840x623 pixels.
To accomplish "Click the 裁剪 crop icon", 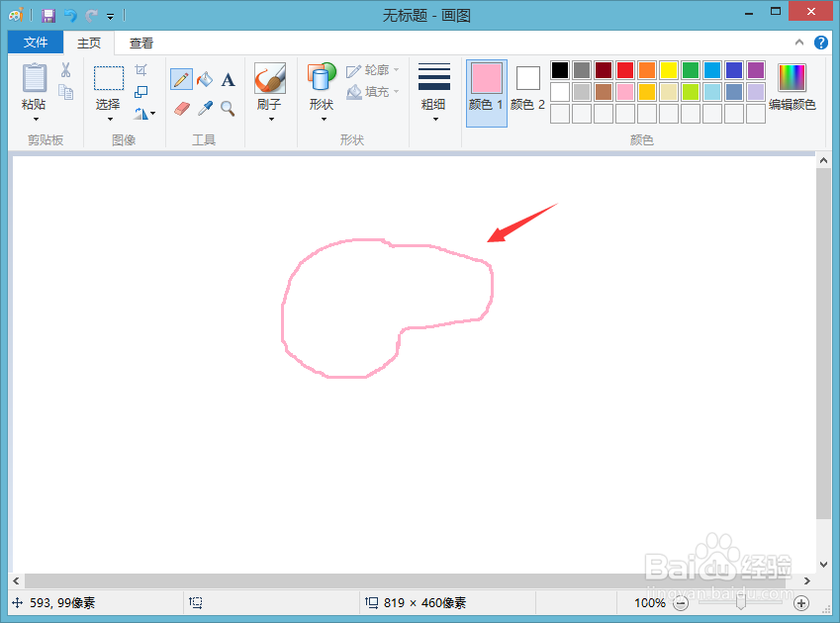I will 141,68.
